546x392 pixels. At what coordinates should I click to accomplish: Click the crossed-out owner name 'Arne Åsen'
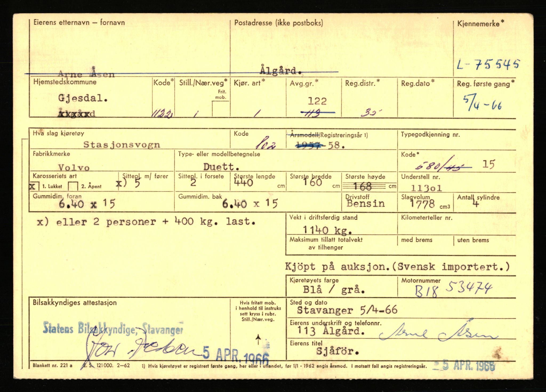[86, 73]
